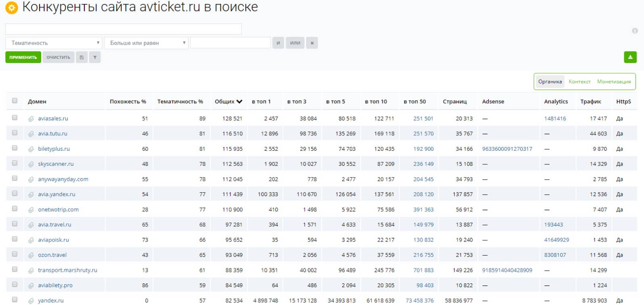This screenshot has height=305, width=644.
Task: Click the info icon at top right
Action: coord(635,31)
